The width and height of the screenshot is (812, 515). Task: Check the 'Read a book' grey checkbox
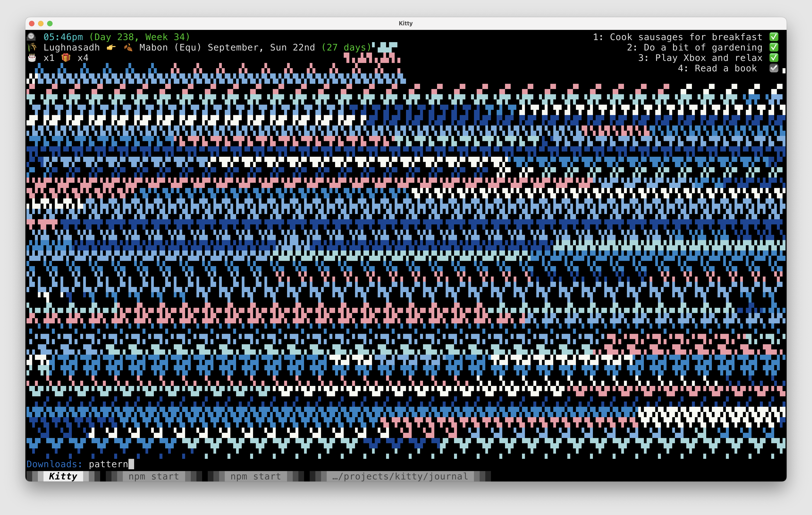point(774,68)
